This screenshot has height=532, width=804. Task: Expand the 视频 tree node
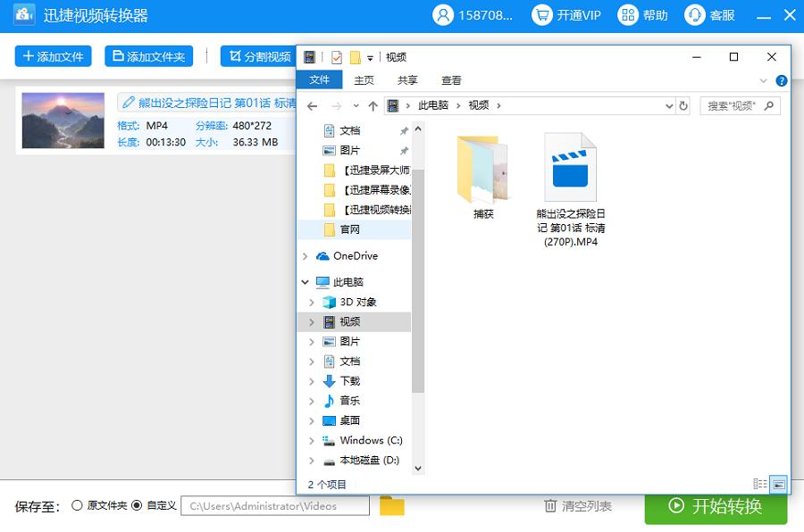(312, 322)
